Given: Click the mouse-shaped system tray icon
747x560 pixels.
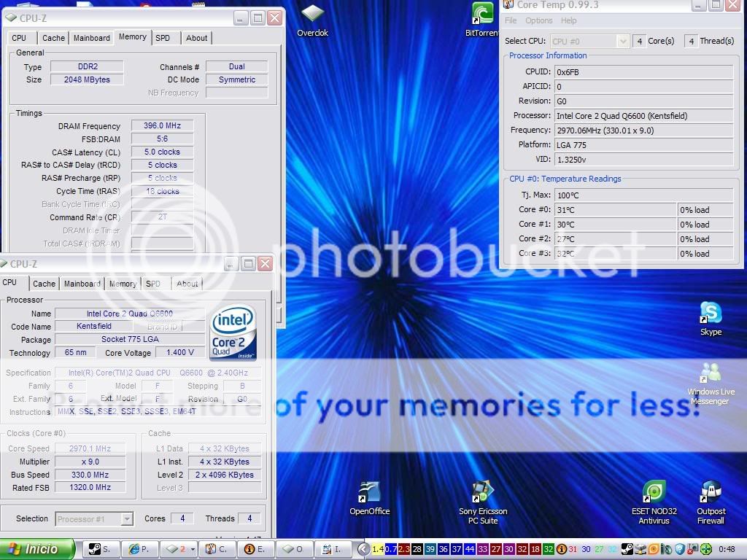Looking at the screenshot, I should click(x=667, y=549).
